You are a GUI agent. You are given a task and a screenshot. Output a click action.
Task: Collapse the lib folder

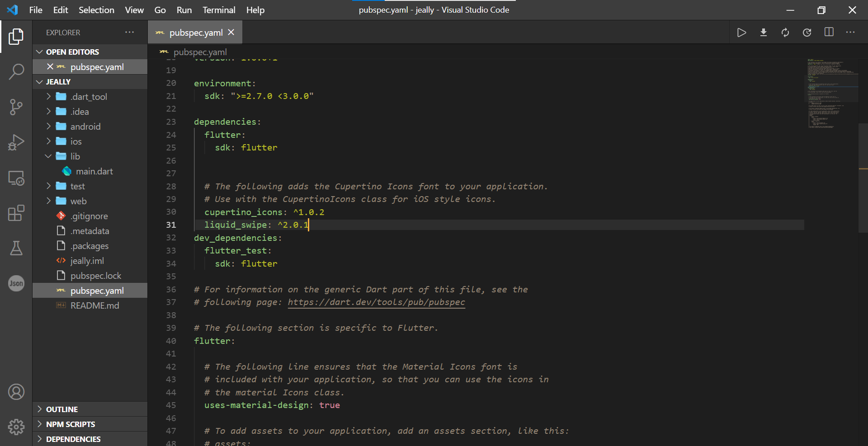coord(90,156)
